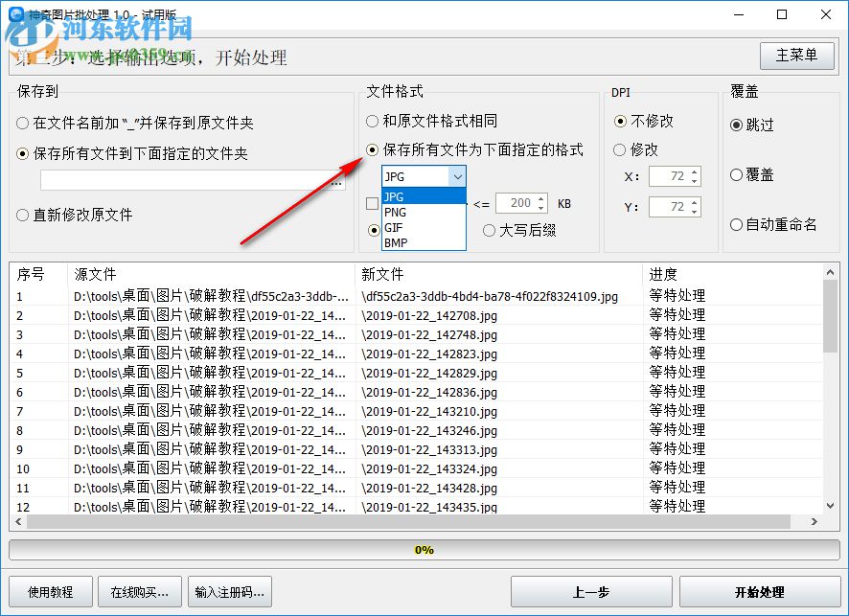Start processing with 开始处理 button
Viewport: 849px width, 616px height.
click(760, 592)
